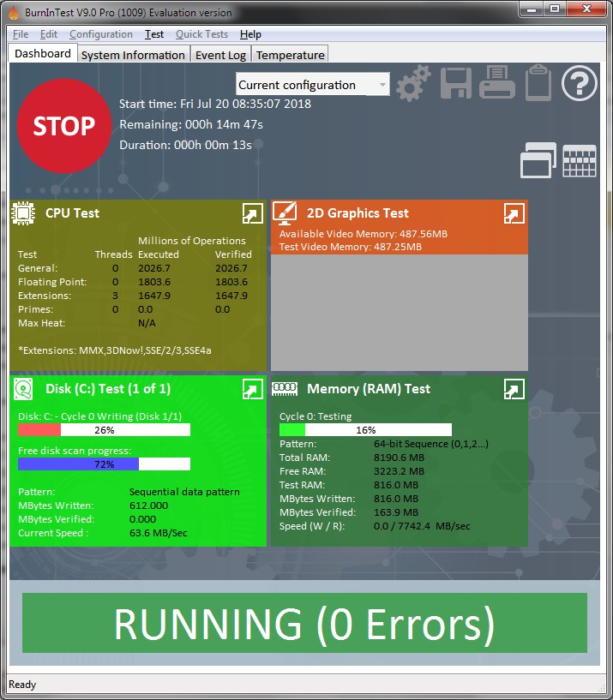Maximize the BurnInTest window
The height and width of the screenshot is (700, 613).
[x=555, y=9]
